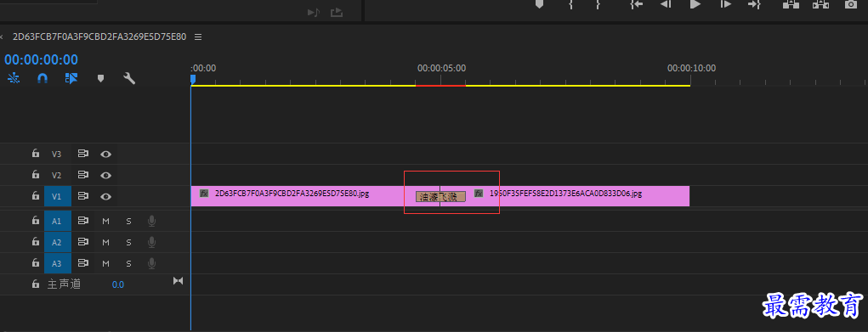The image size is (868, 332).
Task: Click the fx badge on the second clip
Action: 479,193
